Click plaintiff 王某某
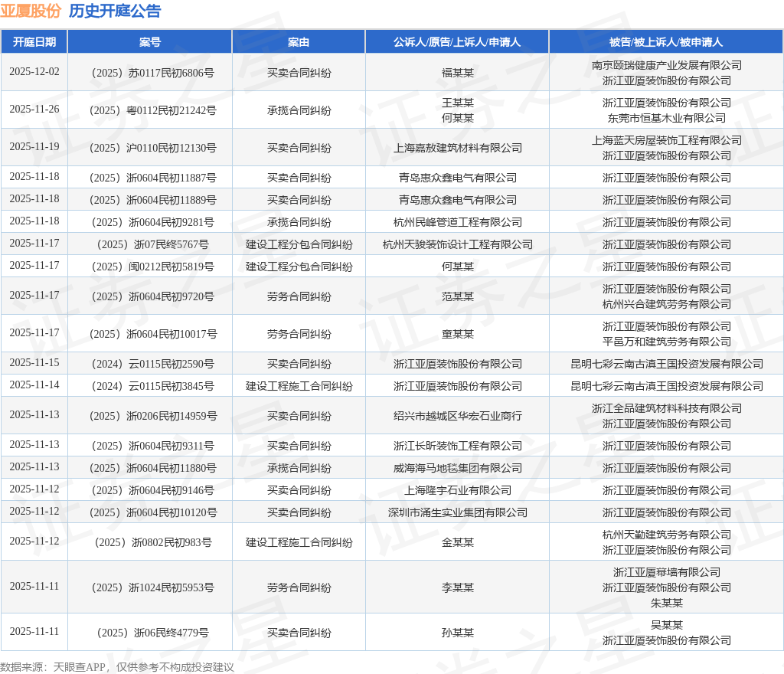This screenshot has width=784, height=674. click(x=458, y=103)
